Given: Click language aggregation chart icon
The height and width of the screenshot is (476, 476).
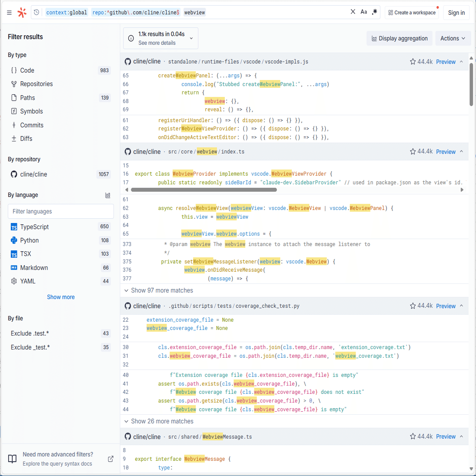Looking at the screenshot, I should point(108,195).
